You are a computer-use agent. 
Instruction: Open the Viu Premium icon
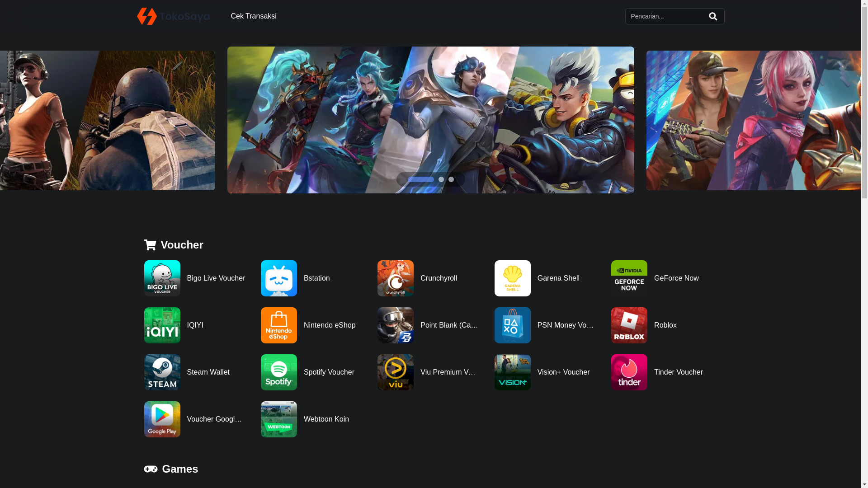tap(396, 372)
